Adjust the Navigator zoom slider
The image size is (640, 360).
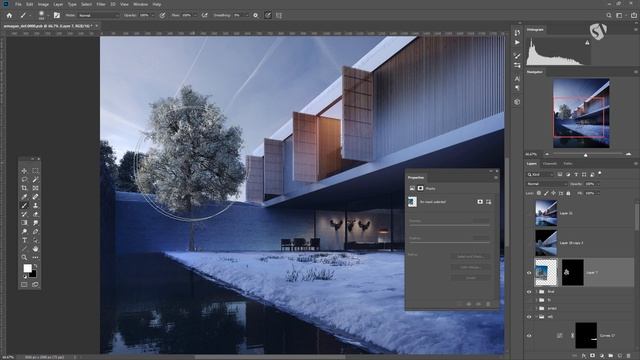point(586,154)
